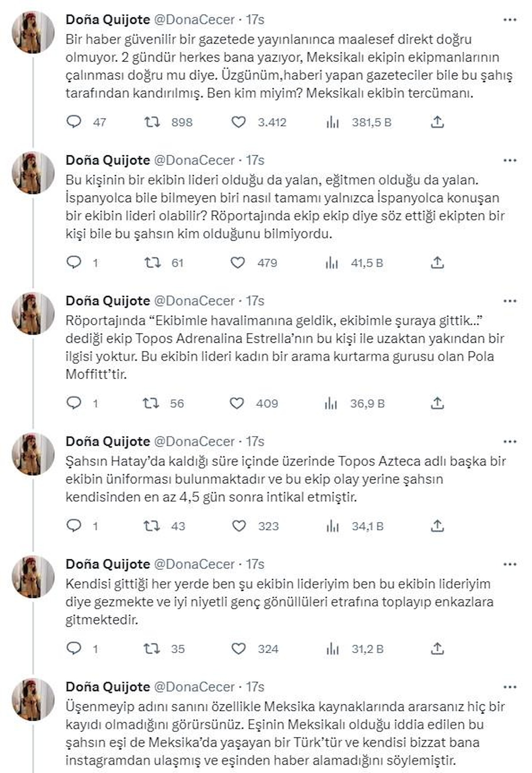Like the tweet with 479 likes
This screenshot has height=773, width=532.
pyautogui.click(x=238, y=263)
